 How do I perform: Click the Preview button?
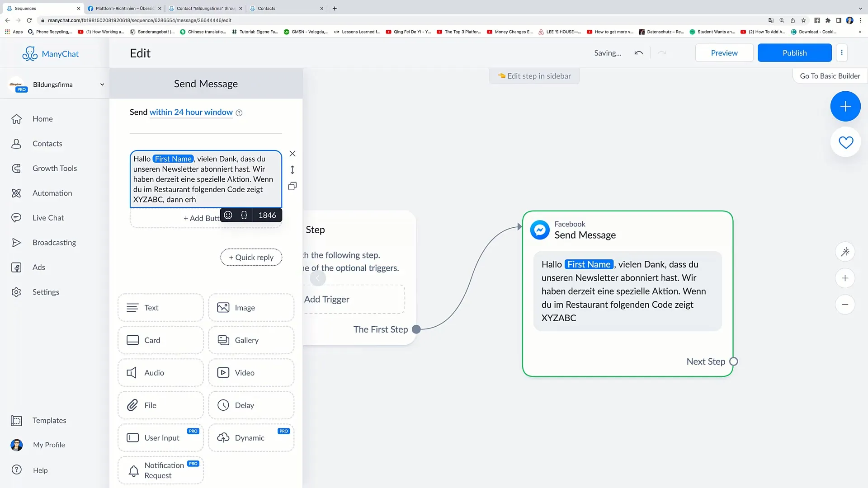724,53
